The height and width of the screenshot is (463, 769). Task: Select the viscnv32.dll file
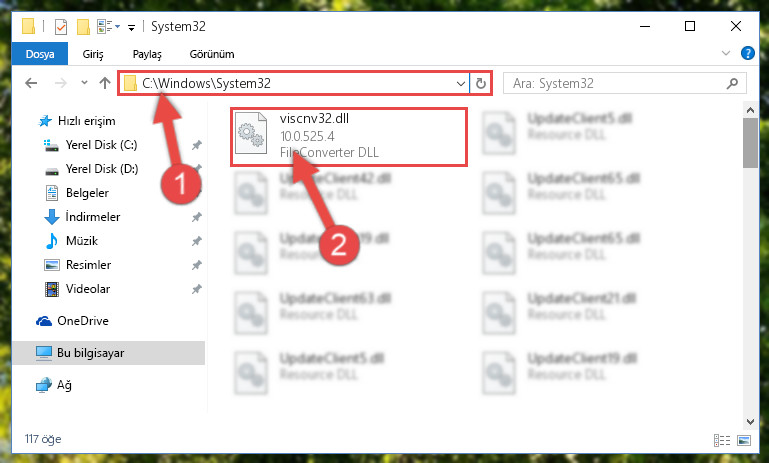[349, 136]
